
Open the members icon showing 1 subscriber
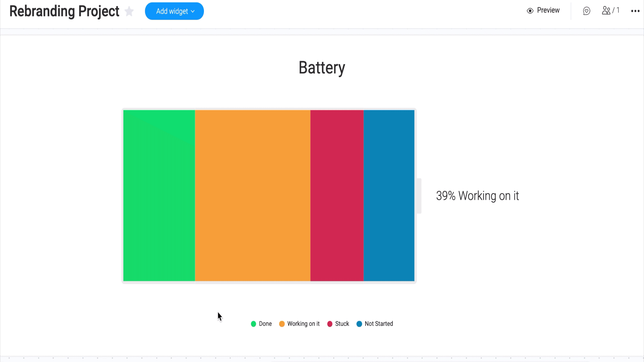[610, 10]
